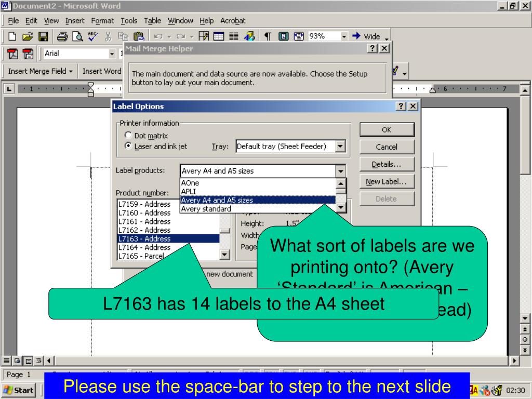The width and height of the screenshot is (532, 399).
Task: Open the Zoom percentage dropdown
Action: [344, 36]
